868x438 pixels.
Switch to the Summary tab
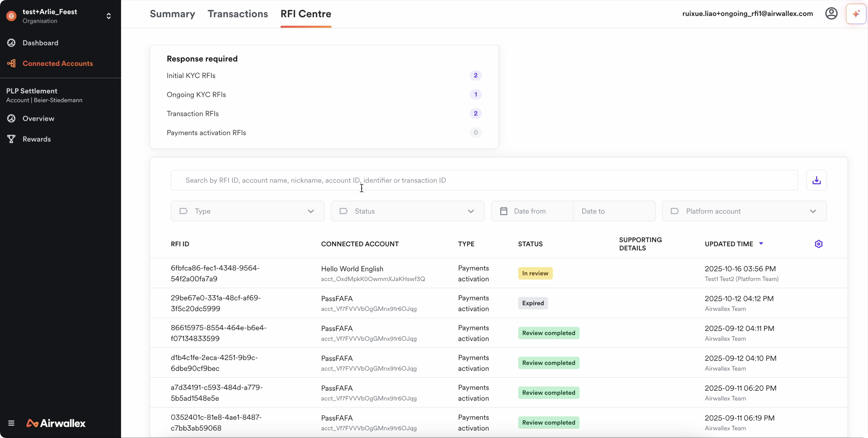(x=172, y=14)
